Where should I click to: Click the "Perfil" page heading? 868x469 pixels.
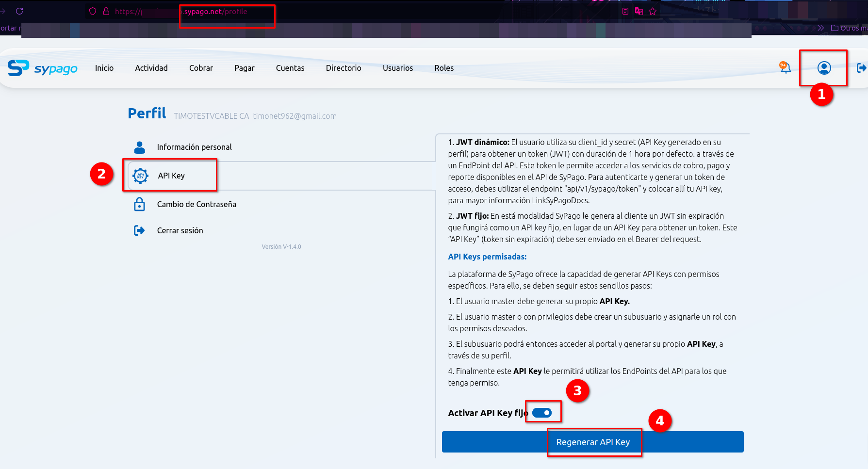pyautogui.click(x=147, y=113)
